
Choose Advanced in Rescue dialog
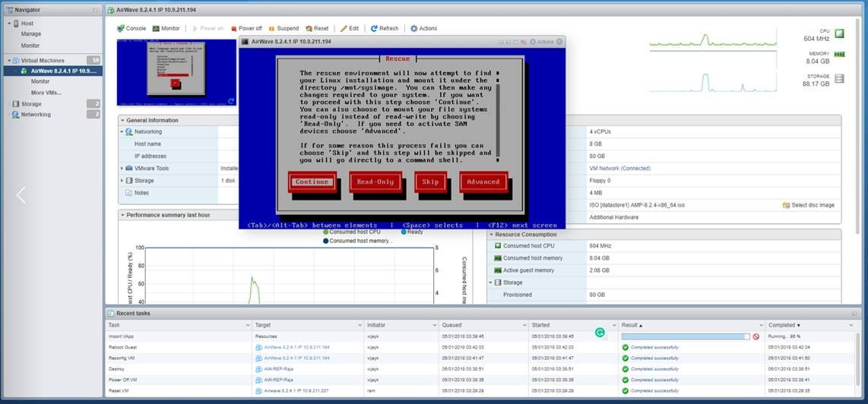483,182
